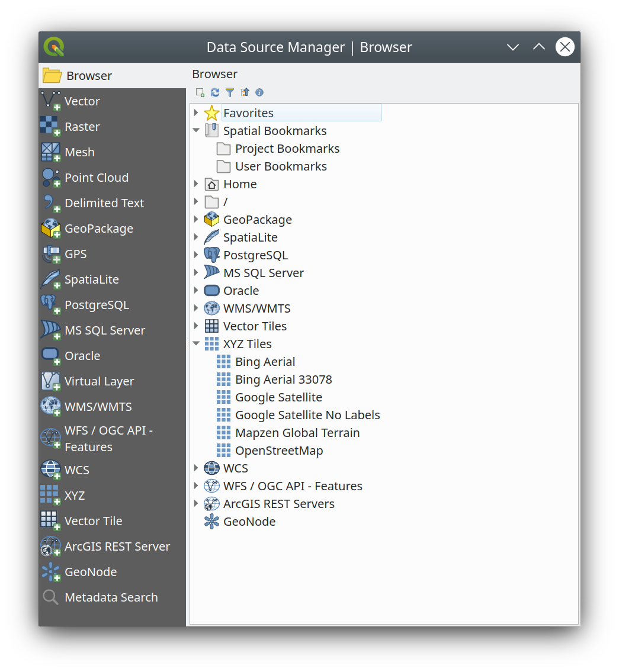
Task: Expand the Home entry
Action: tap(196, 184)
